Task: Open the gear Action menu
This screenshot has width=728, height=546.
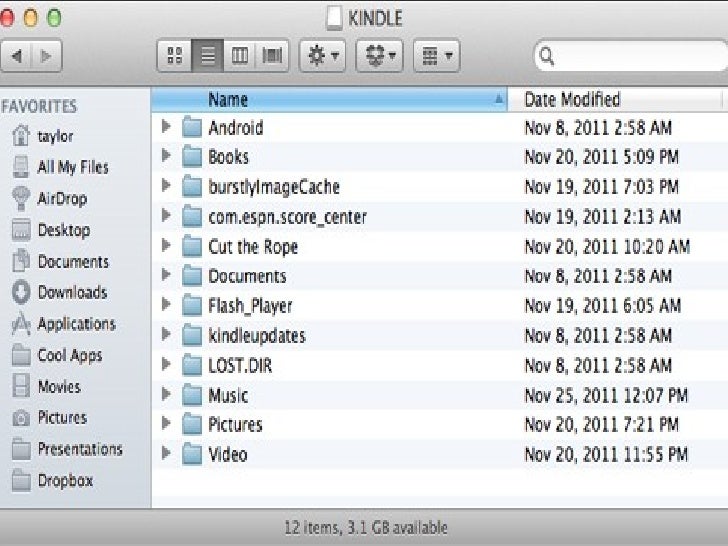Action: (x=323, y=56)
